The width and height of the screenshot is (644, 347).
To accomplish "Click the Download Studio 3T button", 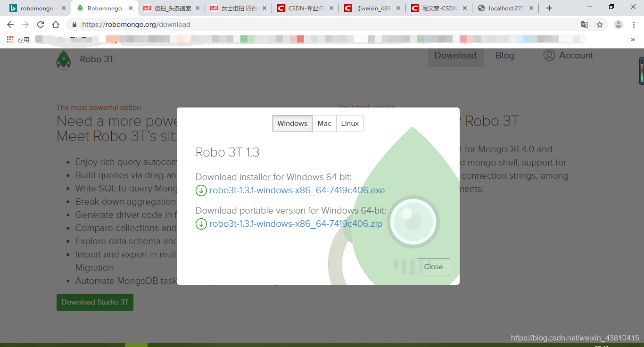I will tap(95, 302).
